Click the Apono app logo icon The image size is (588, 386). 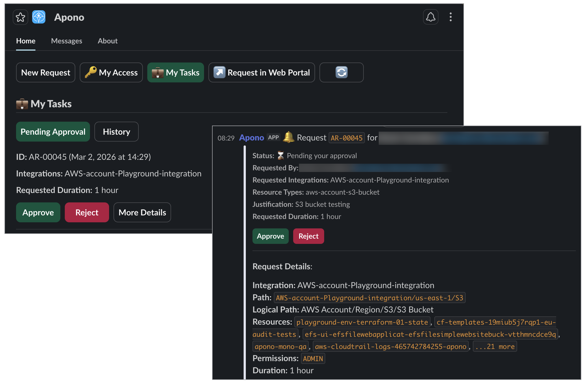pos(39,17)
